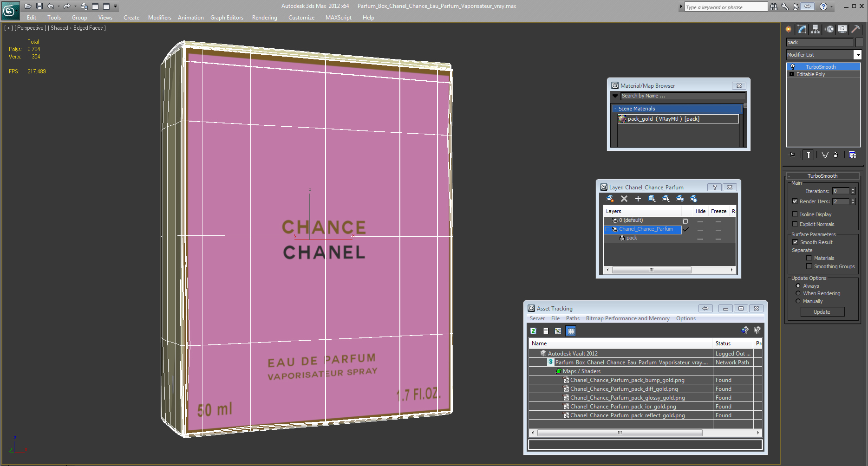Switch Asset Tracking to table view icon

[571, 331]
